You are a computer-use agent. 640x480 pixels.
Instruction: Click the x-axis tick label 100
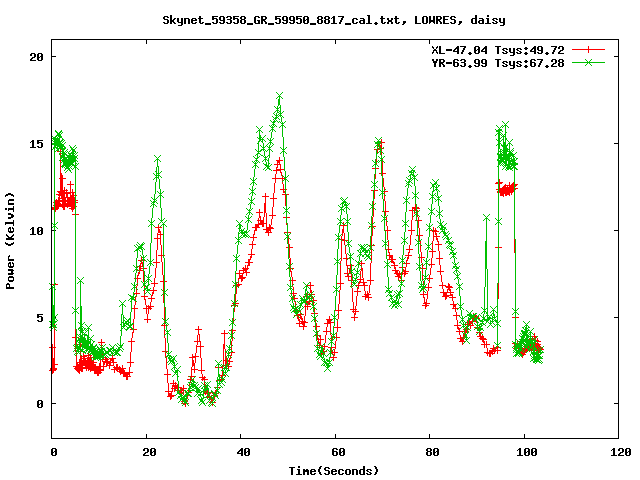click(x=527, y=452)
